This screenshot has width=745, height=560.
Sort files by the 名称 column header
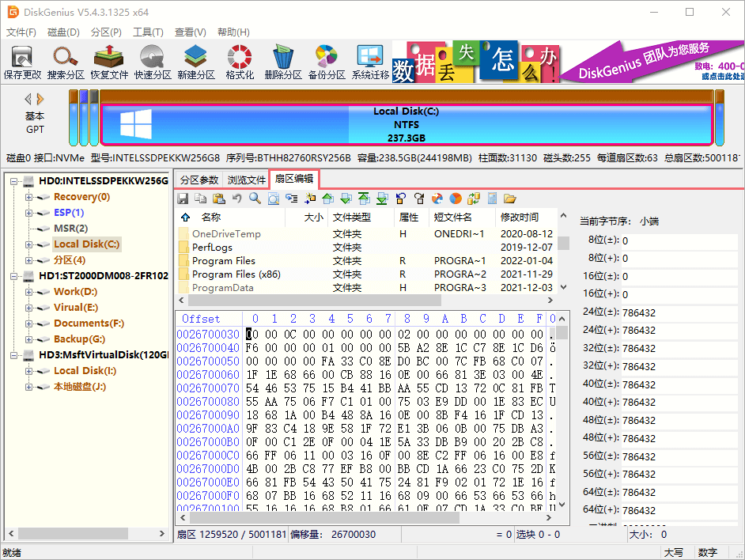(x=211, y=218)
